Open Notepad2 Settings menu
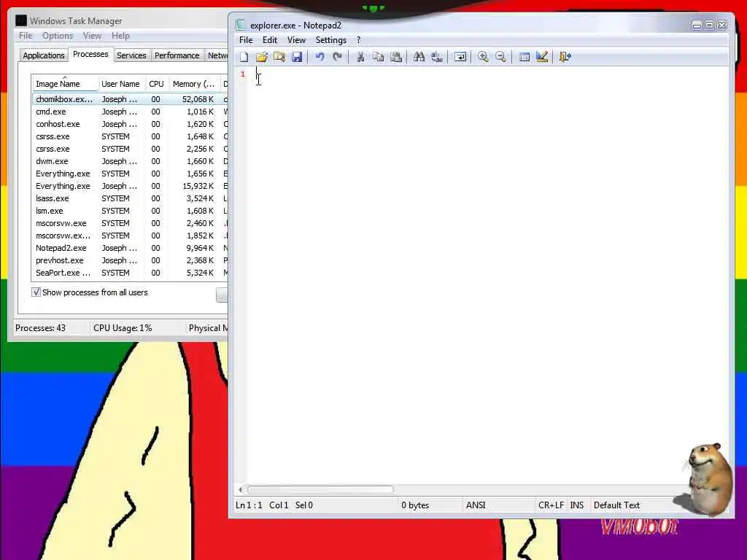Viewport: 747px width, 560px height. coord(331,40)
